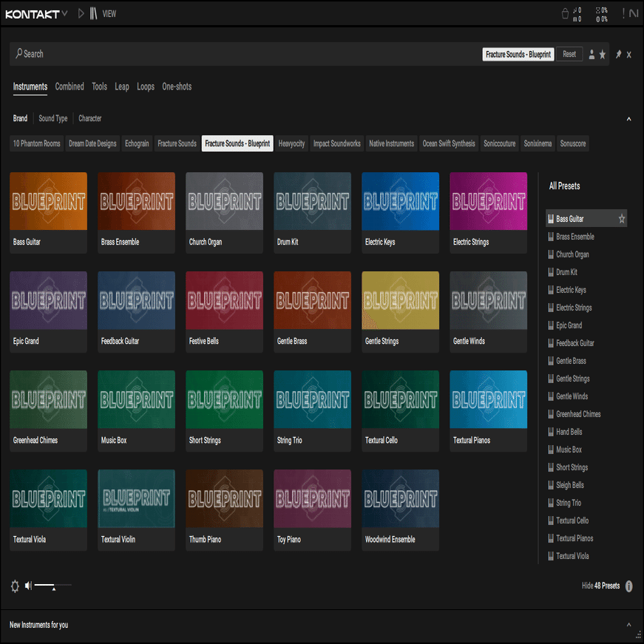Mute preview with the speaker icon
644x644 pixels.
pyautogui.click(x=28, y=586)
